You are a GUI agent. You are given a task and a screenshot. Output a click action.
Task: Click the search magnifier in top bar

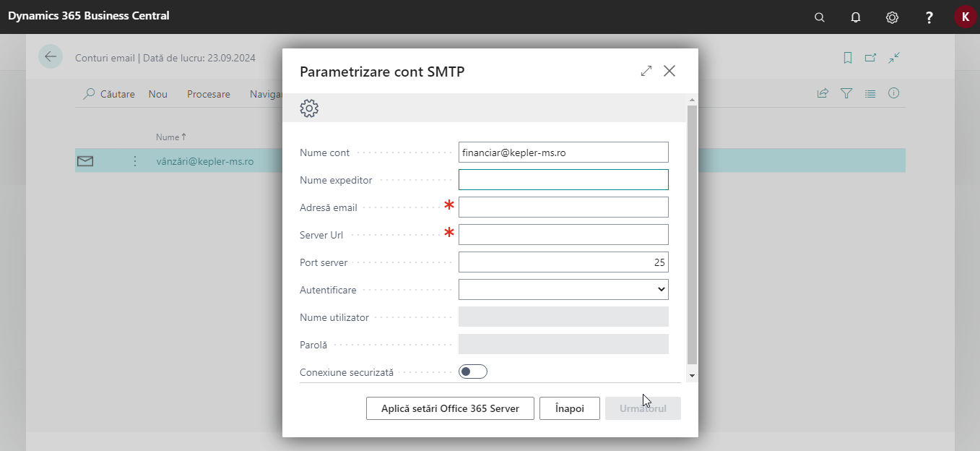click(819, 17)
